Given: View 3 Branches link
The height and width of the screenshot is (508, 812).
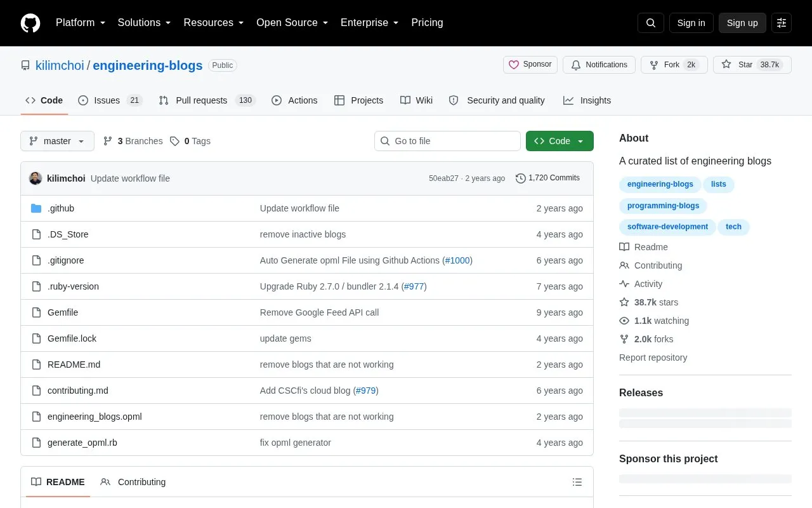Looking at the screenshot, I should point(133,141).
